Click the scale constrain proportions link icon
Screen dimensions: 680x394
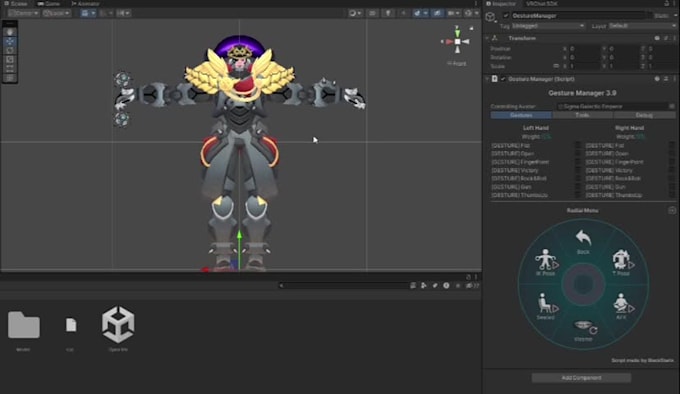click(556, 66)
